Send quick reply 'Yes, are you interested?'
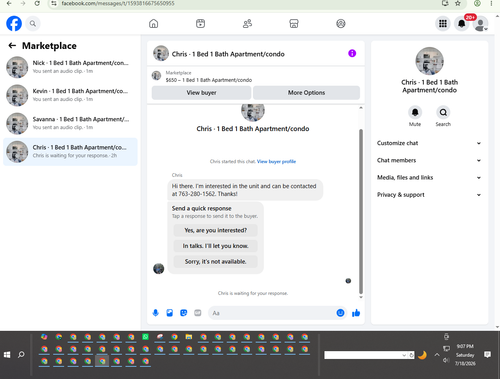 click(x=216, y=230)
